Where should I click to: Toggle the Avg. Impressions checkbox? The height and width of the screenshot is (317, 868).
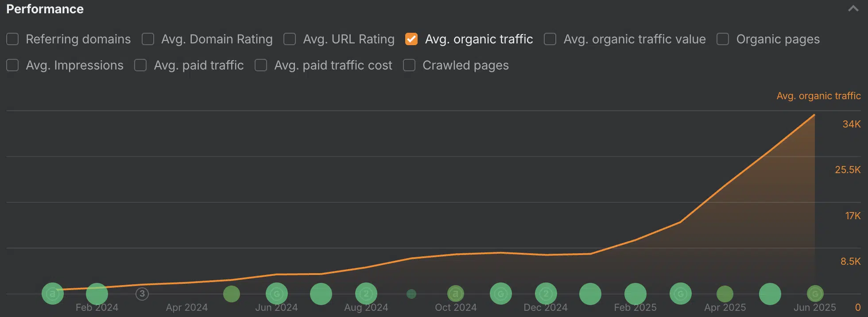click(x=12, y=65)
